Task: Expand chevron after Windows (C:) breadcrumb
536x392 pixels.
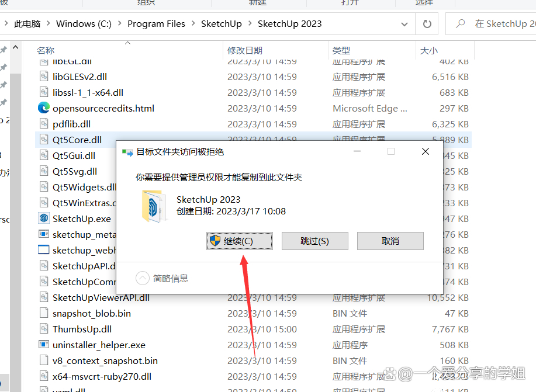Action: [120, 23]
